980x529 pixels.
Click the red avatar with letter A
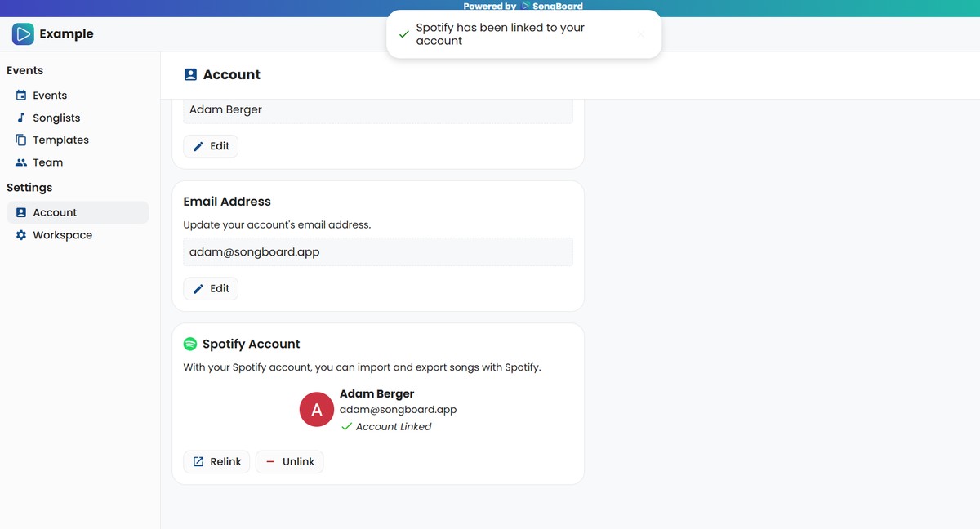pos(317,410)
